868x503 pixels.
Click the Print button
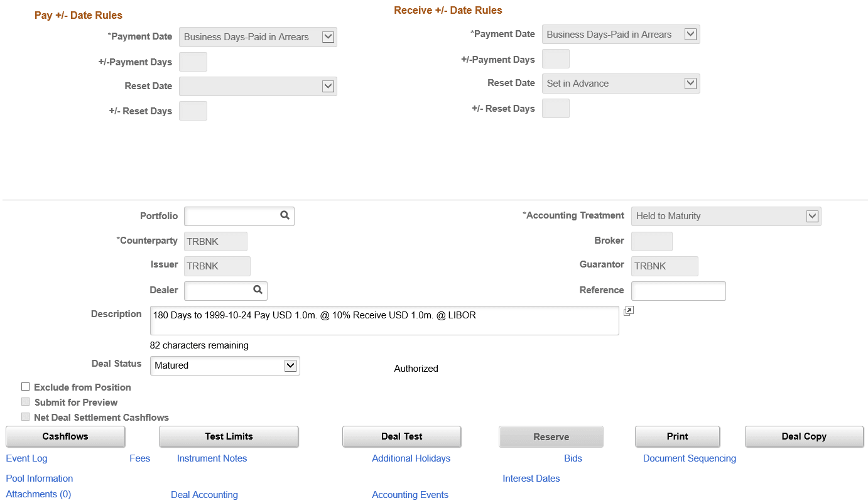coord(677,436)
